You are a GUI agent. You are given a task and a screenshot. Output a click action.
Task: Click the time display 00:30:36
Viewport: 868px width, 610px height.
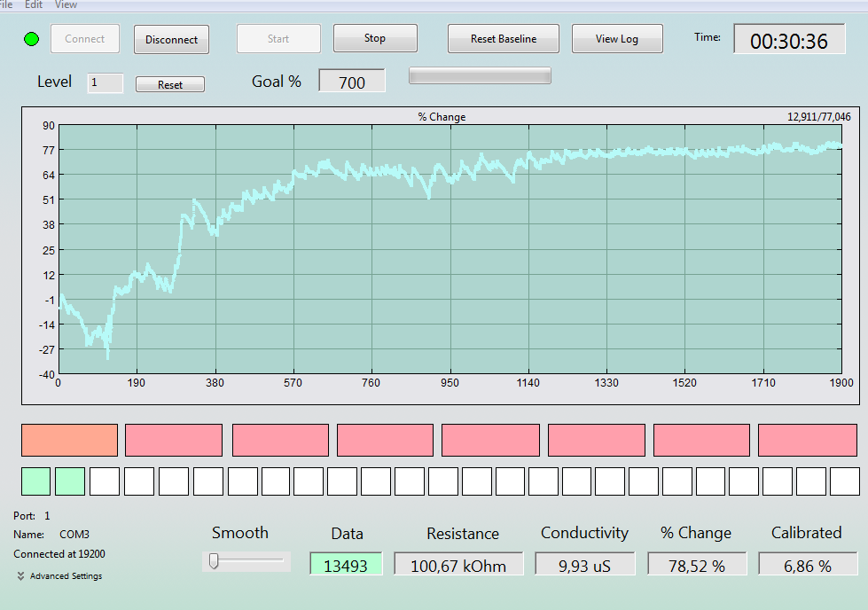[789, 39]
